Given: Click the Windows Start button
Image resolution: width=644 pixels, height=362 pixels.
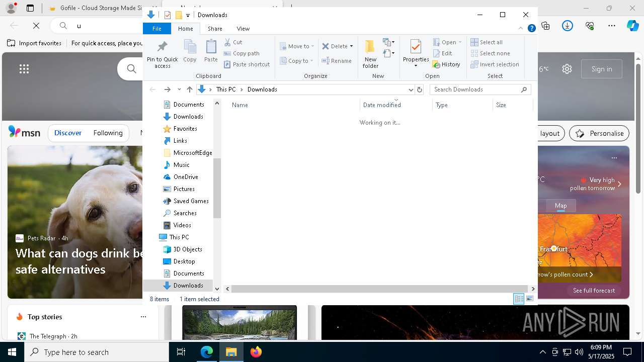Looking at the screenshot, I should (12, 352).
